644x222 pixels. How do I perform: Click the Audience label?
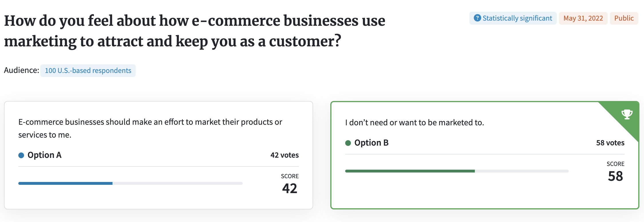(x=21, y=70)
